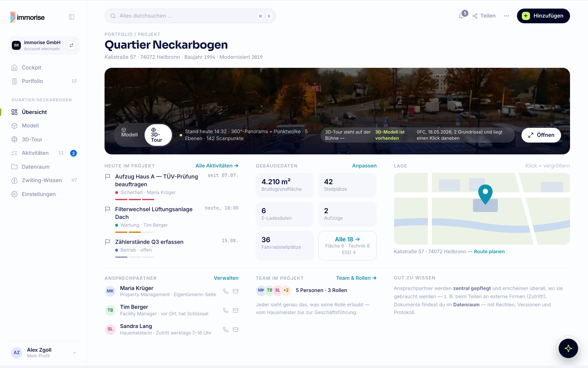Email Maria Krüger via envelope icon
Viewport: 588px width, 368px height.
[235, 291]
